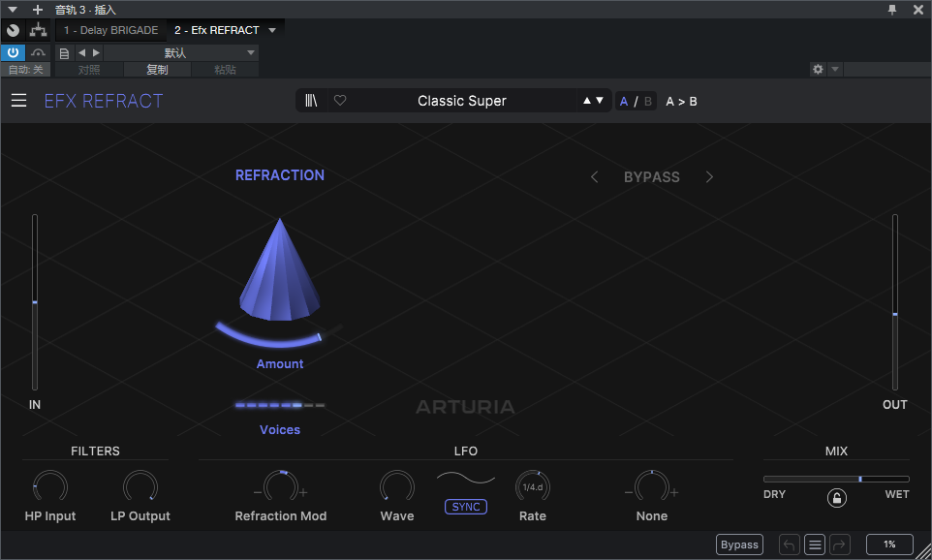Click the lower toolbar Bypass button

pos(739,544)
